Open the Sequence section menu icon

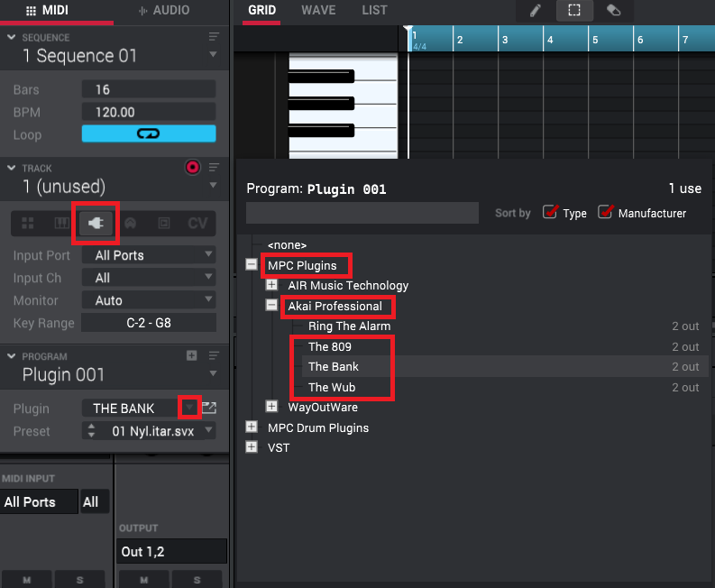click(214, 36)
